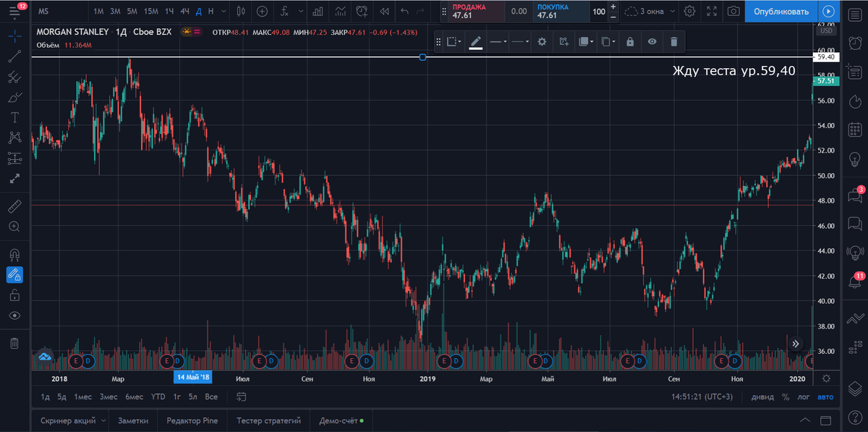Take a chart snapshot with camera icon
This screenshot has height=432, width=868.
coord(733,12)
